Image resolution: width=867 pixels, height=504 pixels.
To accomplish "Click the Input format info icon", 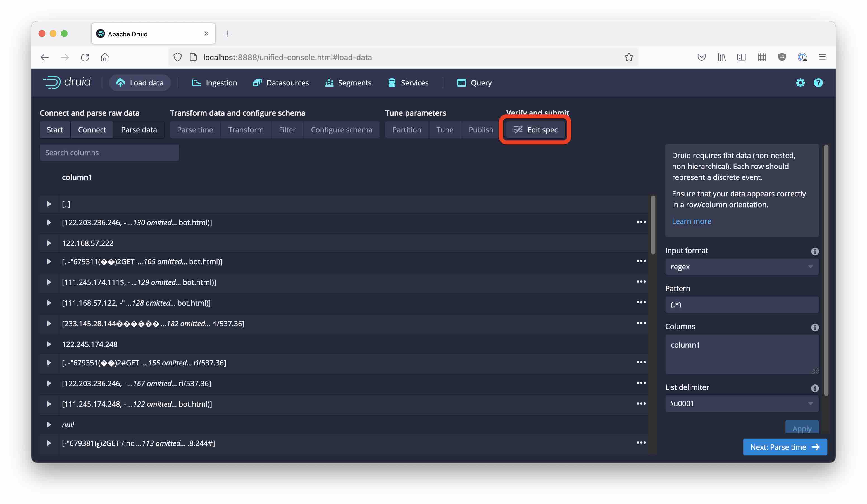I will click(814, 251).
